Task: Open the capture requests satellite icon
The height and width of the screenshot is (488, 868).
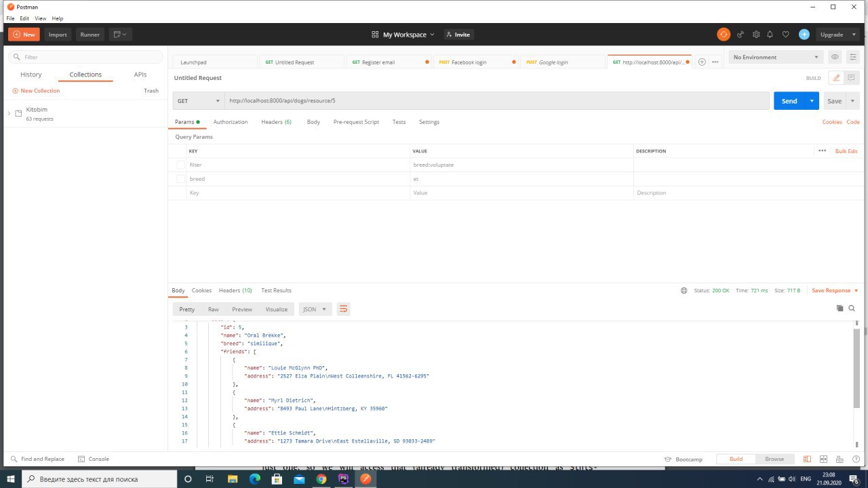Action: click(741, 35)
